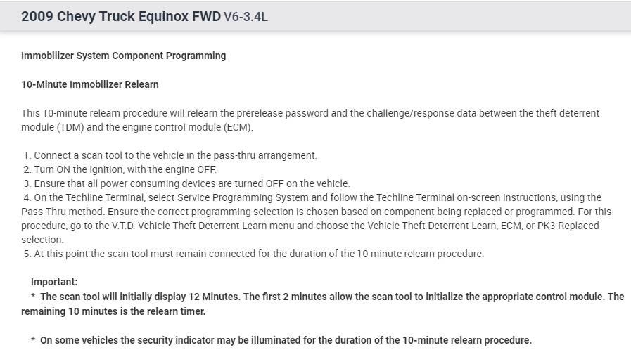Click the line "remaining 10 minutes is the relearn timer"
Image resolution: width=631 pixels, height=364 pixels.
click(x=113, y=311)
